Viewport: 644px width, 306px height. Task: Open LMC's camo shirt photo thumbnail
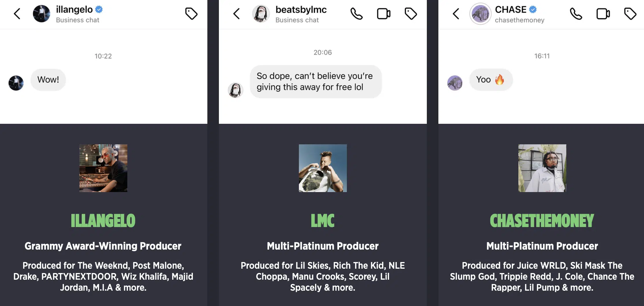(x=323, y=168)
